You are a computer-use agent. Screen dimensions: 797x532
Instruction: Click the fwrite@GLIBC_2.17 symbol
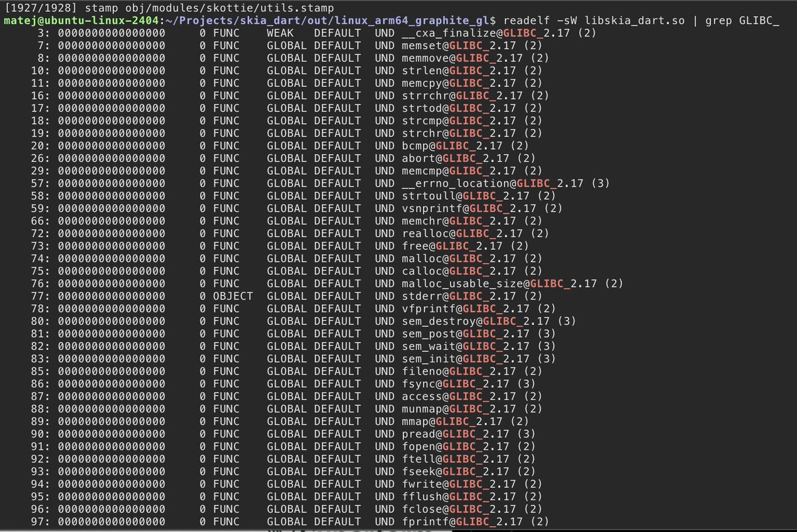click(x=458, y=485)
